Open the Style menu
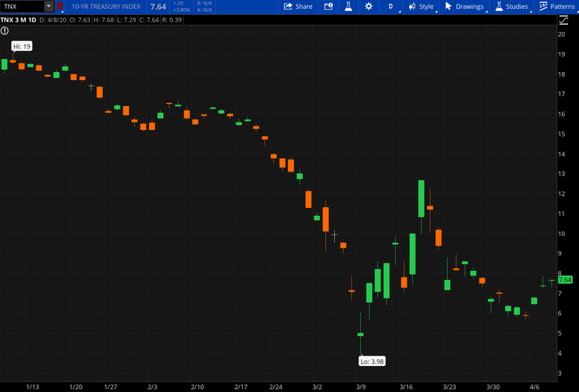Viewport: 579px width, 392px height. 422,6
